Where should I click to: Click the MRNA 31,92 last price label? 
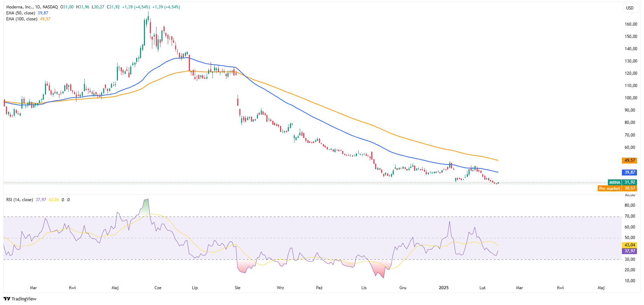point(622,182)
